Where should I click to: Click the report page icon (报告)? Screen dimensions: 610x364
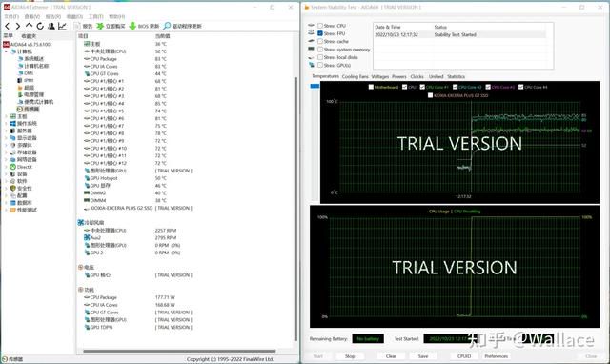[x=77, y=26]
